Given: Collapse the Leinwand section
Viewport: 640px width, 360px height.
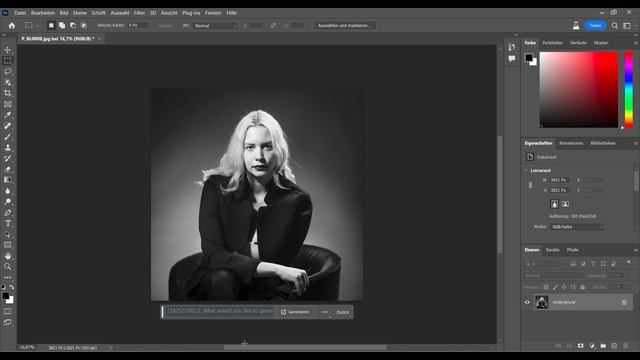Looking at the screenshot, I should 526,170.
